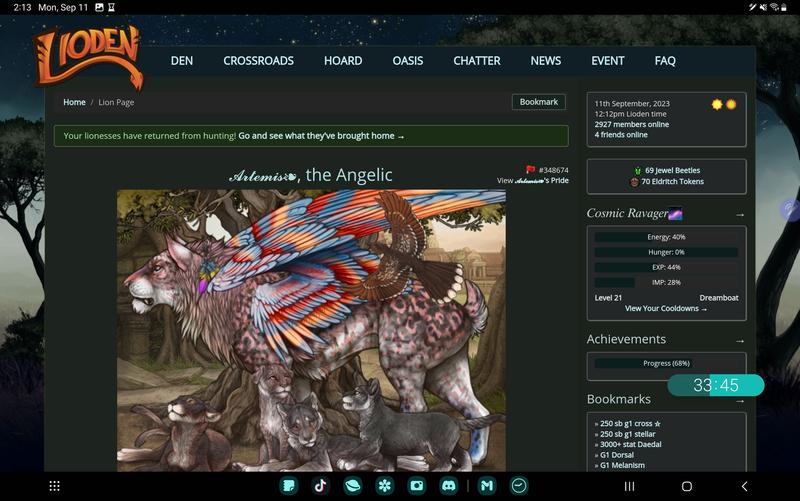Open bookmark G1 Dorsal

pos(617,455)
